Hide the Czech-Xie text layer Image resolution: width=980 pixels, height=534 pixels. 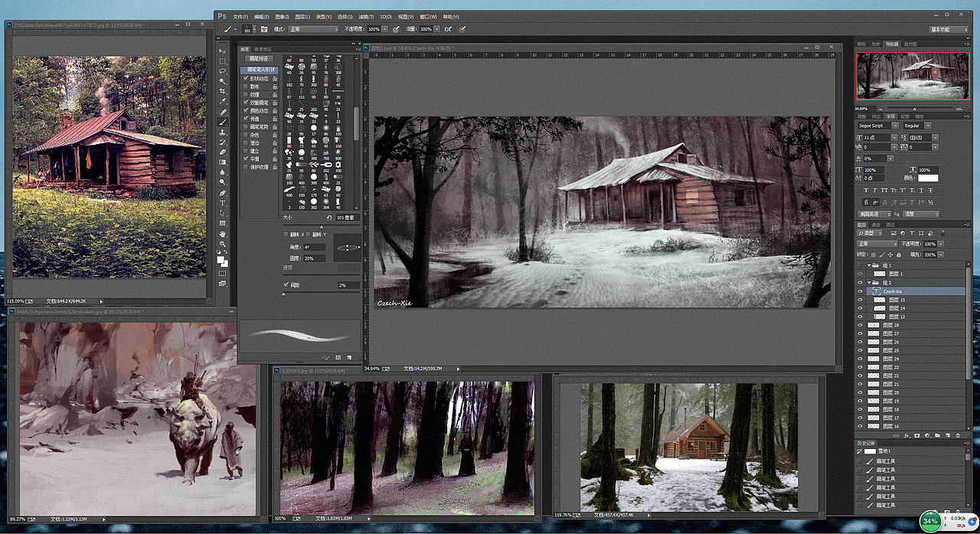point(860,291)
